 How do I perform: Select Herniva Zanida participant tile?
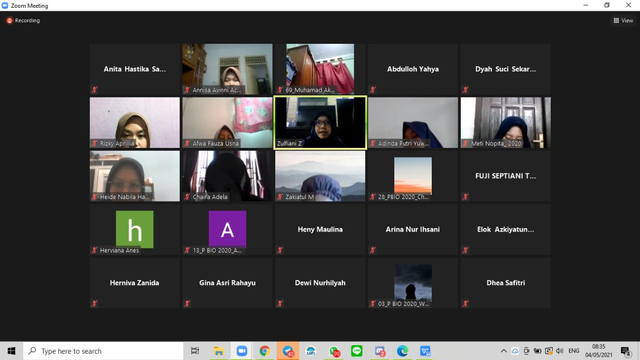[x=135, y=283]
